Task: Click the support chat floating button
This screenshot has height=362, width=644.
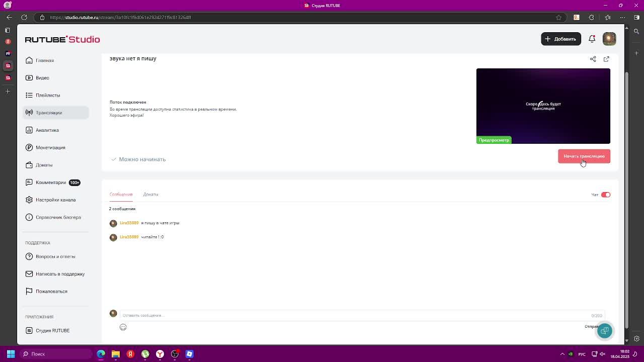Action: [x=605, y=330]
